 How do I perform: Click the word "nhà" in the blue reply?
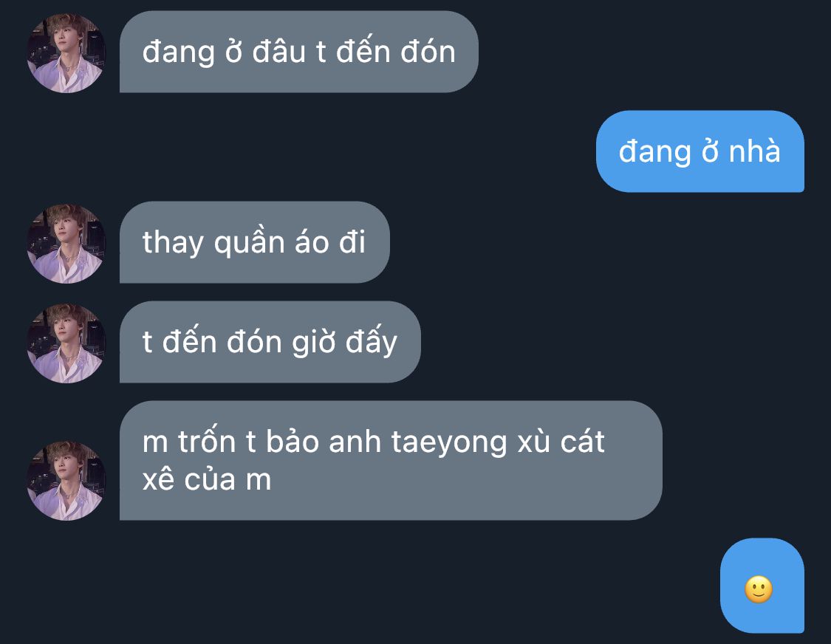(755, 151)
